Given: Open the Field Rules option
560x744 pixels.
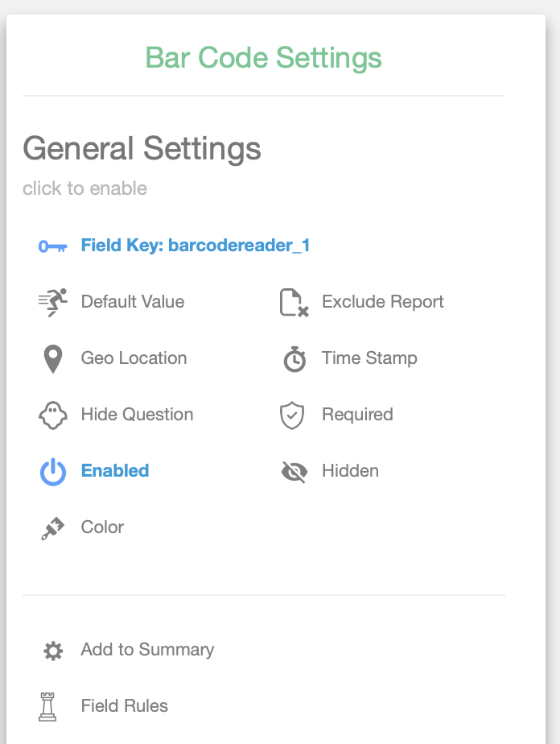Looking at the screenshot, I should 125,706.
